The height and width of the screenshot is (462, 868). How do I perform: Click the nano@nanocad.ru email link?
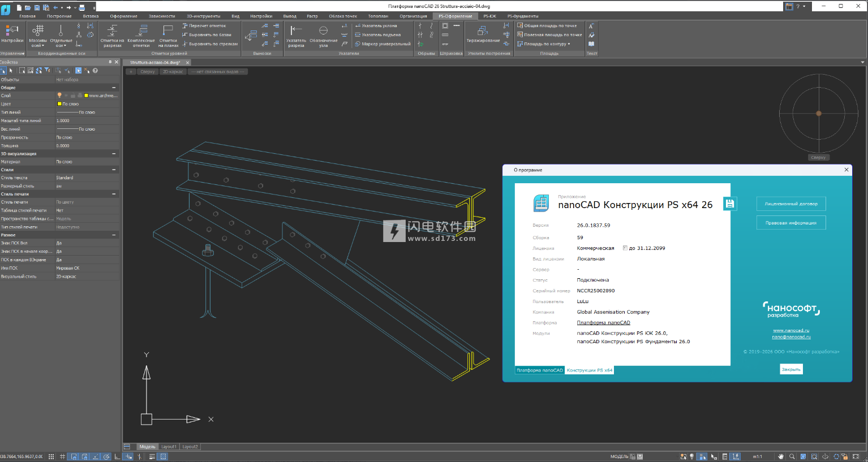(791, 337)
